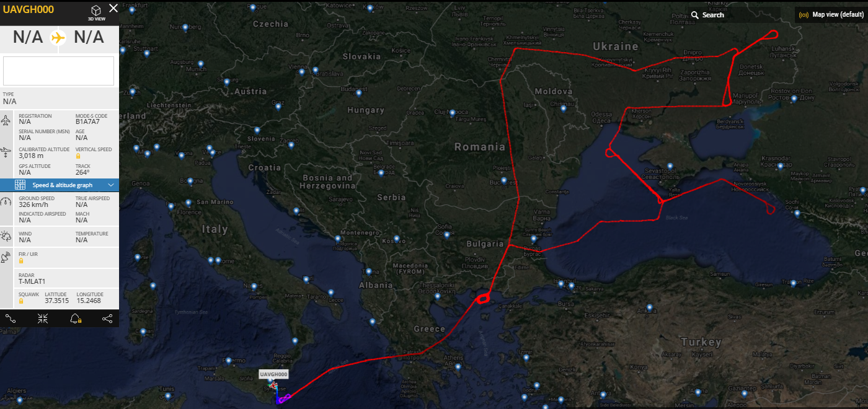Click the graph grid icon beside Speed & altitude
This screenshot has height=409, width=868.
click(20, 185)
